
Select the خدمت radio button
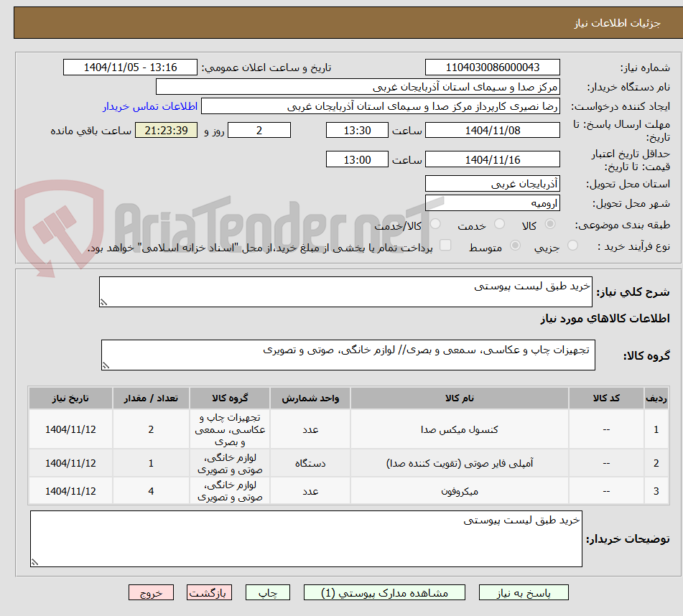(x=499, y=224)
